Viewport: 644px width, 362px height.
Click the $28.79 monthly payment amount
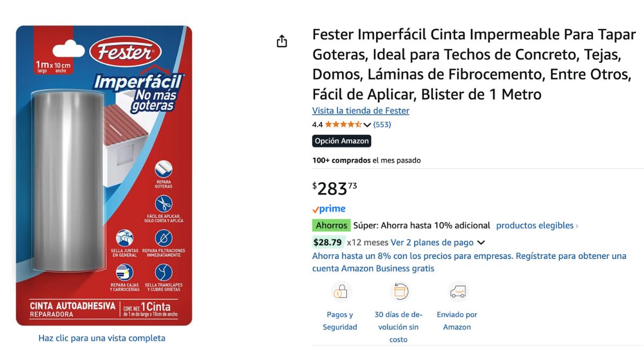coord(328,242)
